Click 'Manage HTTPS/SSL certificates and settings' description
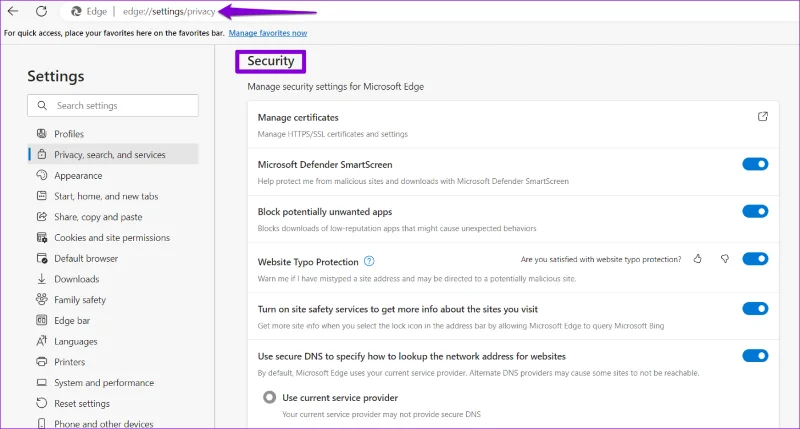The image size is (800, 429). pyautogui.click(x=333, y=134)
